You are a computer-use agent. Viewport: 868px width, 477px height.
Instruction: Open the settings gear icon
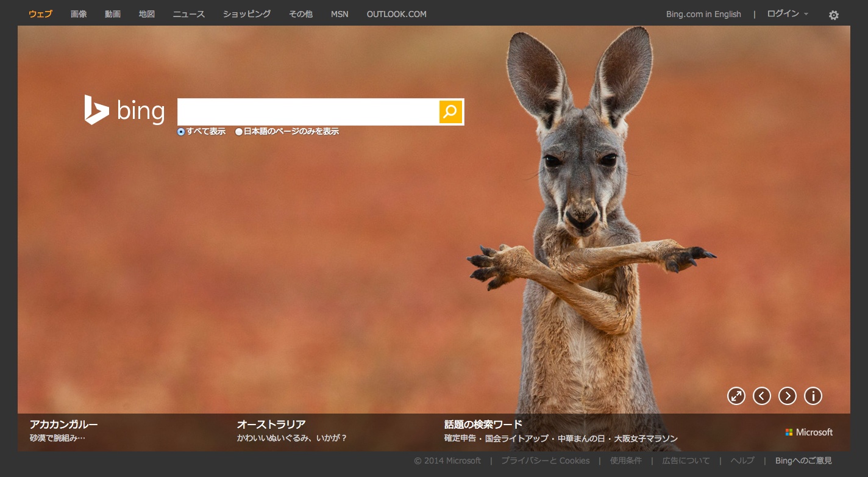point(833,15)
